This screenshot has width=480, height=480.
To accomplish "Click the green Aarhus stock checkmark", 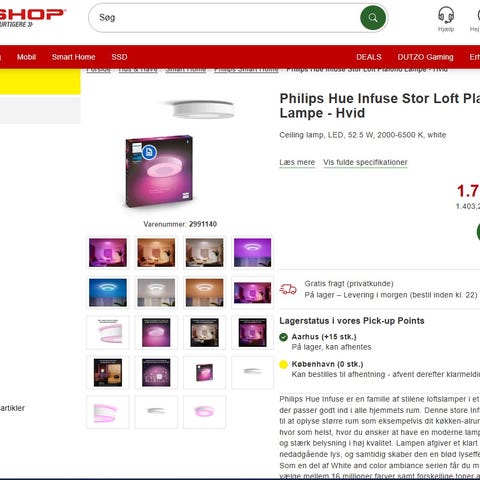I will (x=283, y=337).
